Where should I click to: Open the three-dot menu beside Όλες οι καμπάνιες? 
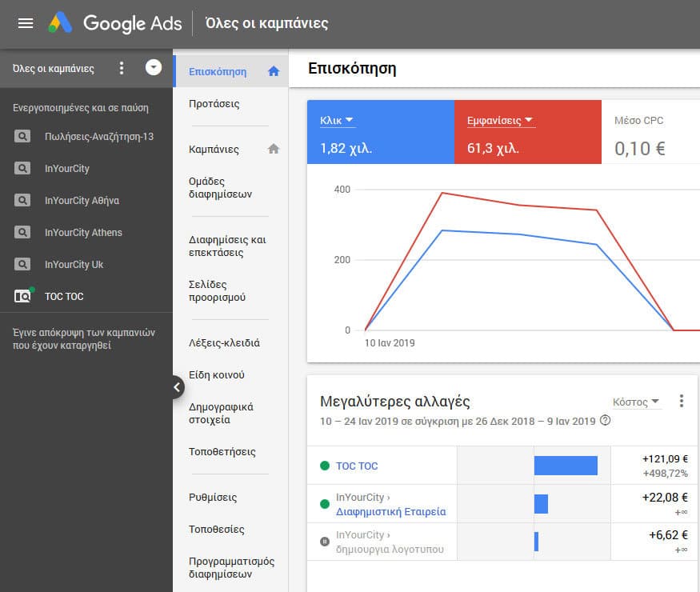[x=122, y=68]
